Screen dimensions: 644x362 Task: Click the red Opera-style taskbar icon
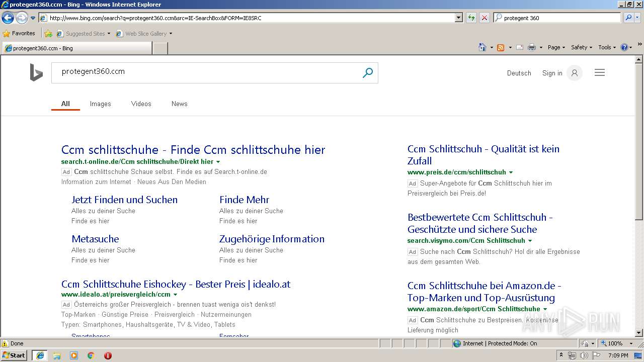point(108,355)
